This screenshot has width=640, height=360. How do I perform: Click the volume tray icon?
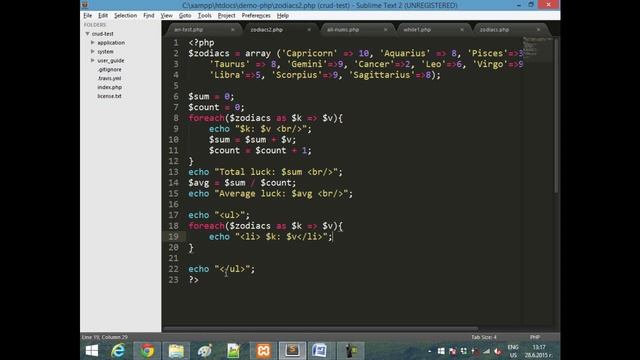[x=497, y=351]
